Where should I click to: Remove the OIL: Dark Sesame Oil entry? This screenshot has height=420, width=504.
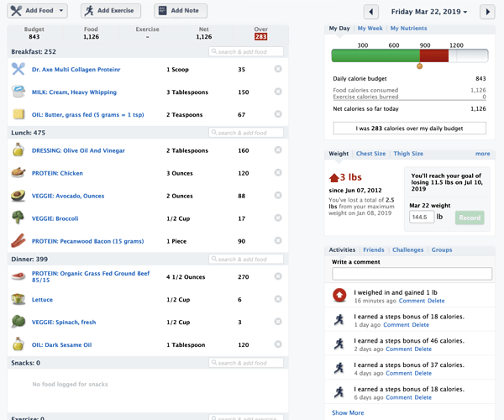(278, 344)
